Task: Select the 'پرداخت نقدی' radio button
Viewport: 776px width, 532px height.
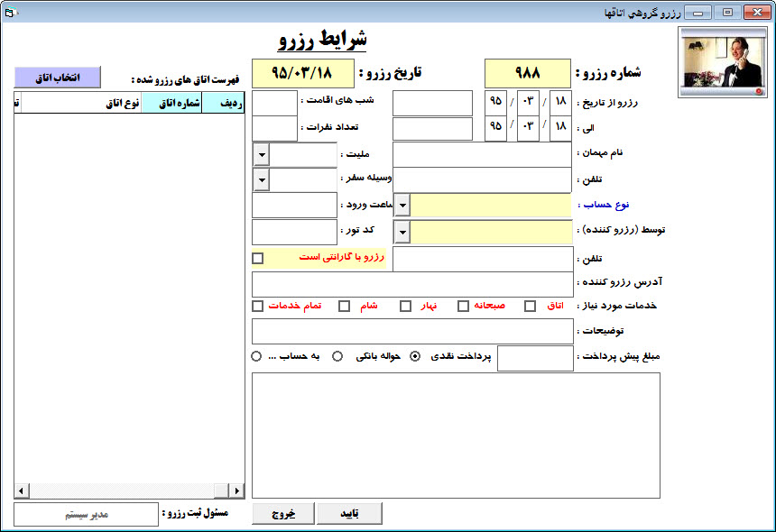Action: 415,356
